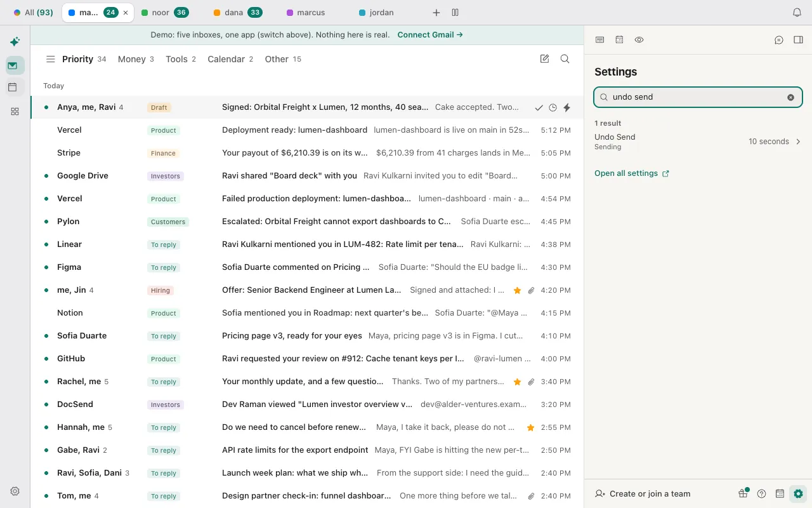The image size is (812, 508).
Task: Snooze the Anya, me, Ravi thread
Action: tap(553, 107)
